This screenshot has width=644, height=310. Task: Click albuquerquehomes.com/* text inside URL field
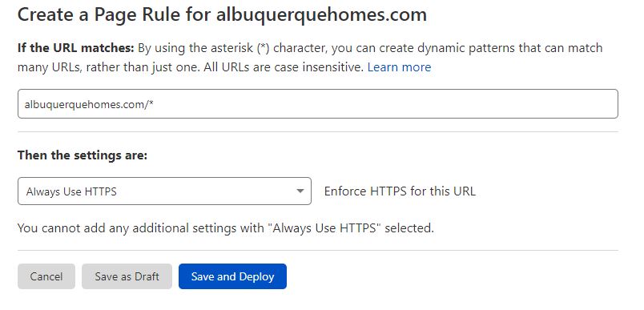[x=89, y=104]
